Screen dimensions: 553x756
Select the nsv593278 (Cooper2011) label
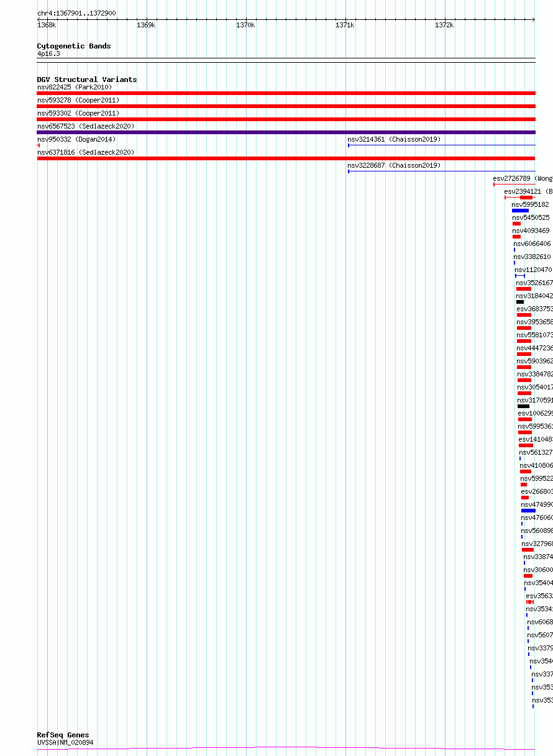(x=78, y=100)
